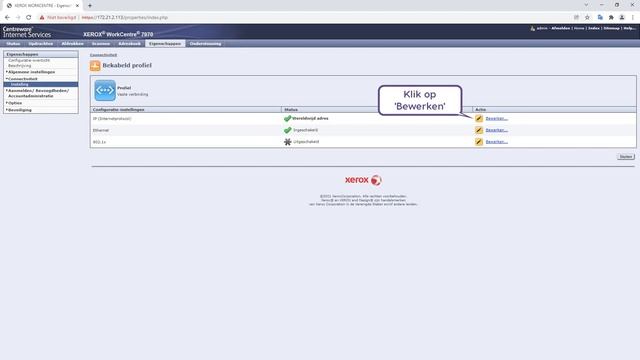The width and height of the screenshot is (640, 360).
Task: Click the Vaste verbinding profile text
Action: coord(133,94)
